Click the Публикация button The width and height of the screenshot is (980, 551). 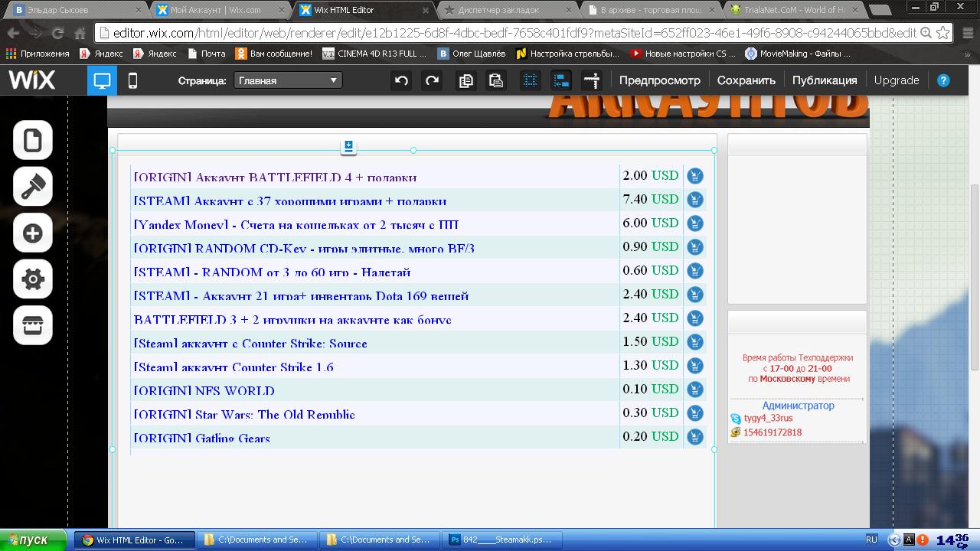pyautogui.click(x=825, y=80)
